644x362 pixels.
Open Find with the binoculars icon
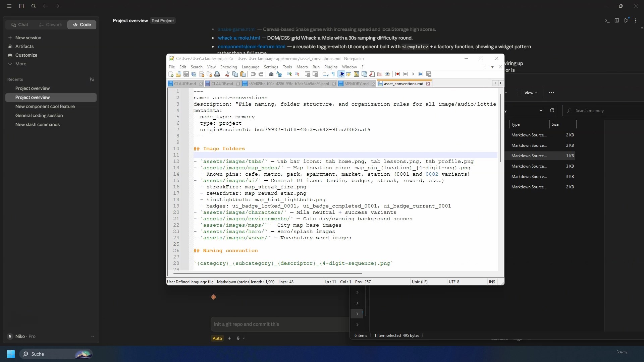coord(271,74)
